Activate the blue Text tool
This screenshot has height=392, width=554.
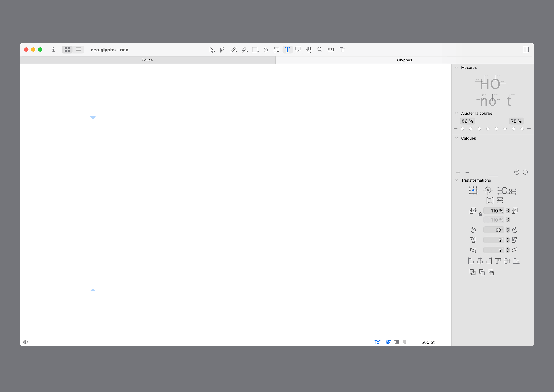[287, 50]
